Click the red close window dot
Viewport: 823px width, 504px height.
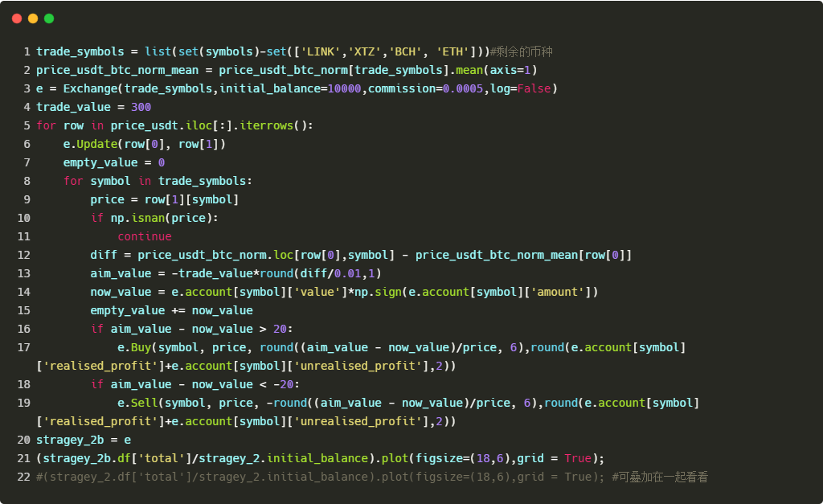coord(17,18)
